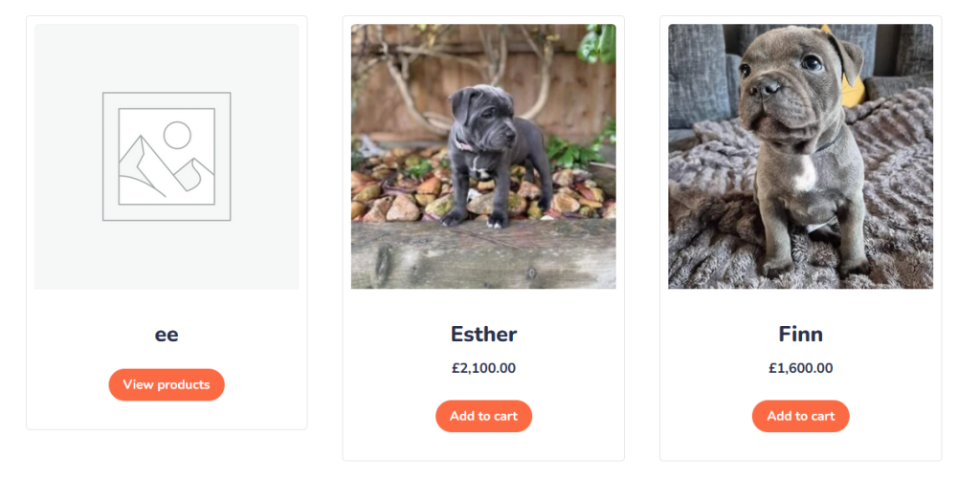Click the yellow toy behind Finn
The image size is (980, 479).
tap(853, 92)
